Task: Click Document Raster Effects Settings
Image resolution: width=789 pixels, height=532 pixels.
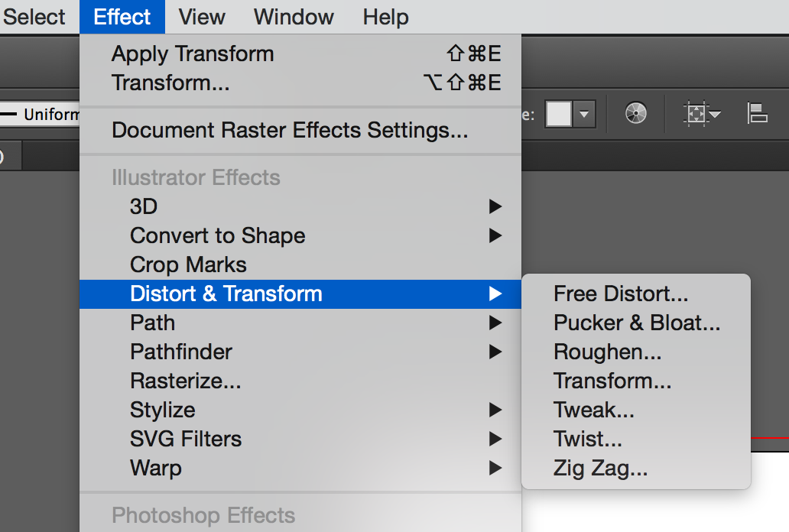Action: tap(289, 130)
